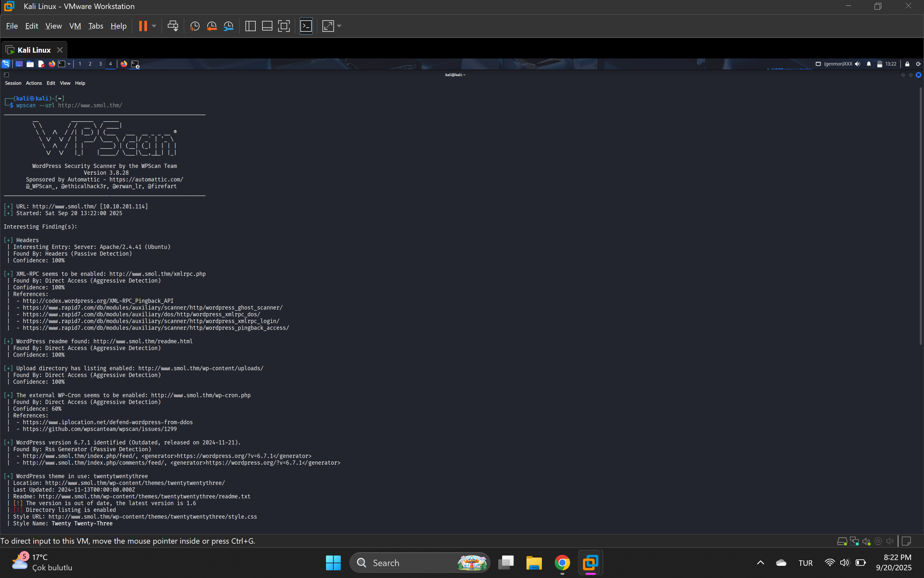Click the wp-content/uploads URL in output
Screen dimensions: 924x578
pyautogui.click(x=201, y=369)
